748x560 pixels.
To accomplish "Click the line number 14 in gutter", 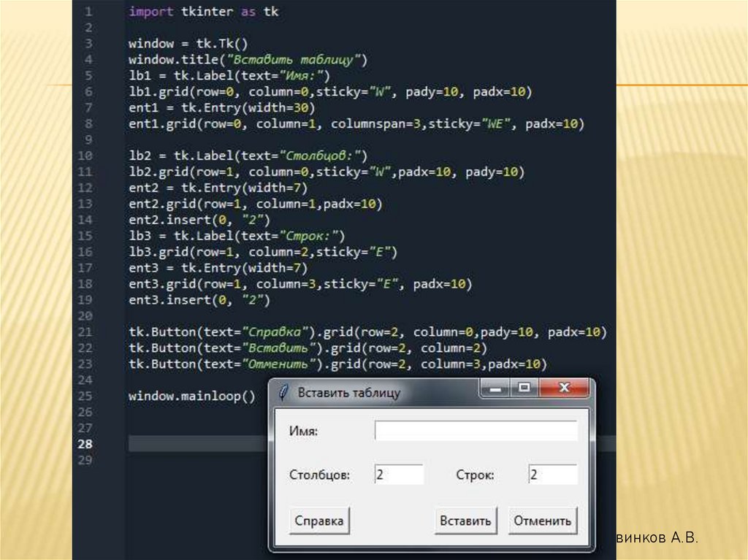I will [x=85, y=220].
